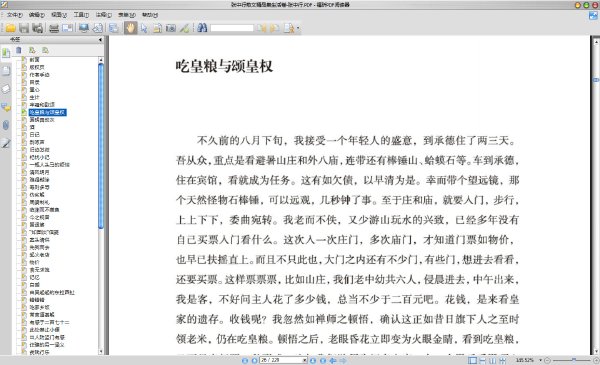The height and width of the screenshot is (365, 600).
Task: Click the expand bookmarks icon
Action: click(32, 50)
